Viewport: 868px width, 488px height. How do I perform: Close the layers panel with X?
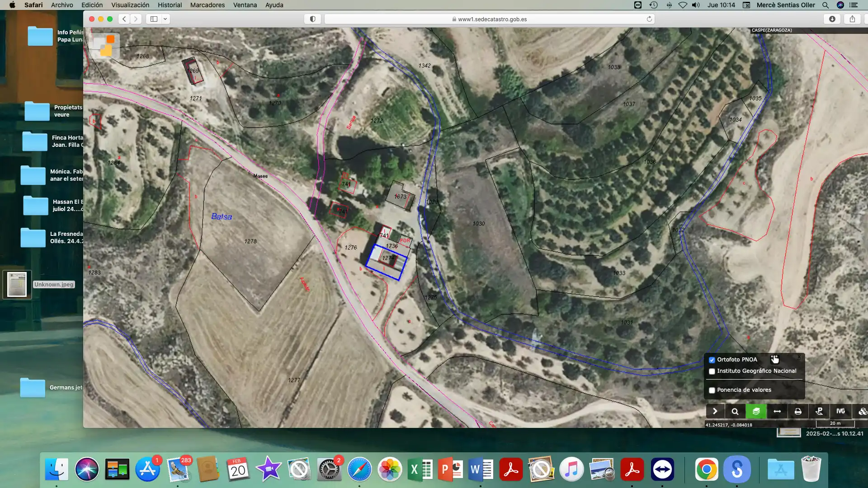pyautogui.click(x=799, y=357)
